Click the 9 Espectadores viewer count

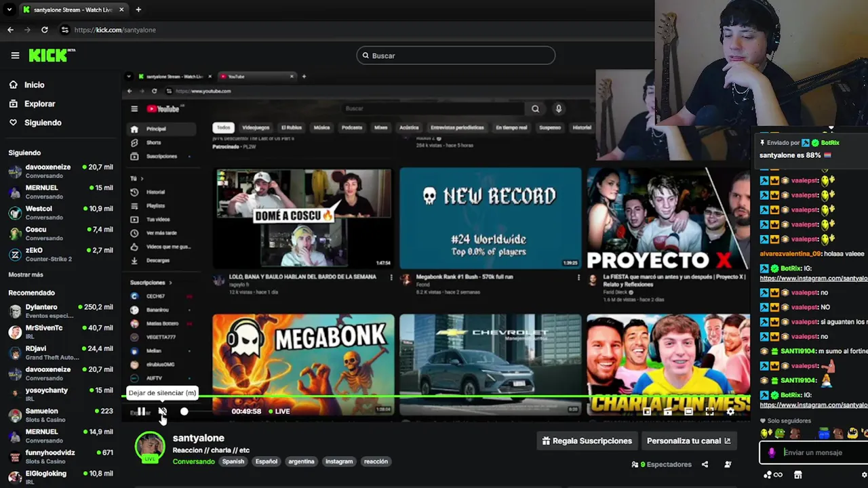661,464
